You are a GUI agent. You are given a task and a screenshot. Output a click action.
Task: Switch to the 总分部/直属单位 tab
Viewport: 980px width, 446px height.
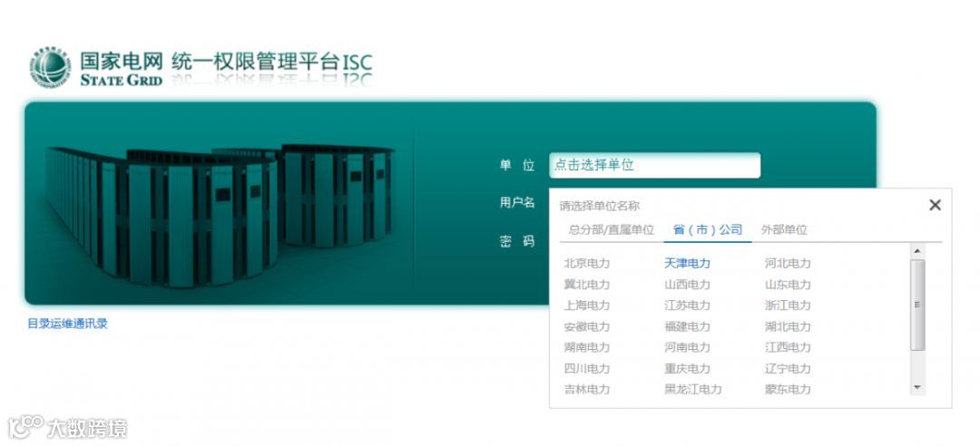(611, 230)
